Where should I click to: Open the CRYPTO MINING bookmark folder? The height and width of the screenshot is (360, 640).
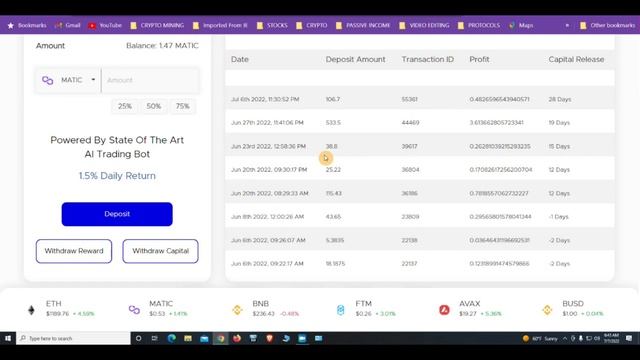pos(157,25)
